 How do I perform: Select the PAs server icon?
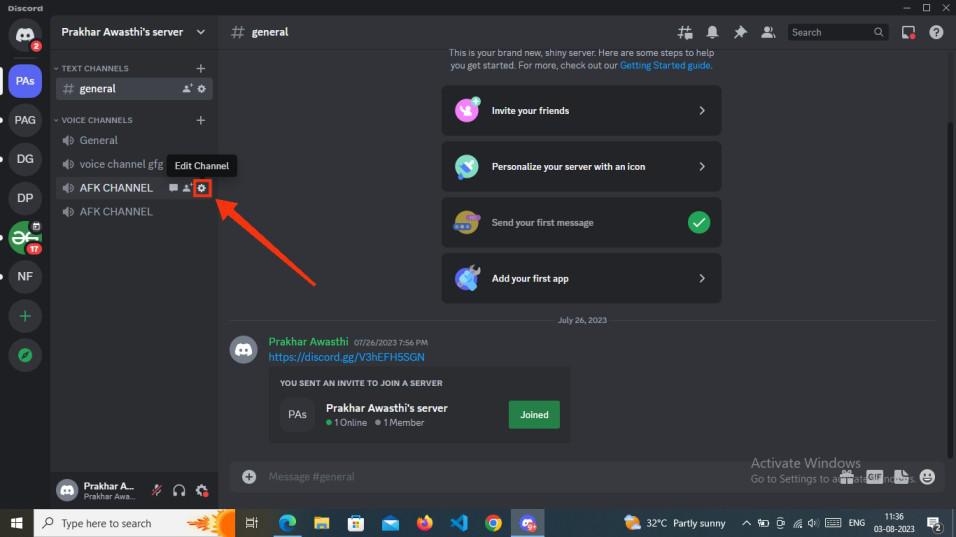pyautogui.click(x=25, y=80)
